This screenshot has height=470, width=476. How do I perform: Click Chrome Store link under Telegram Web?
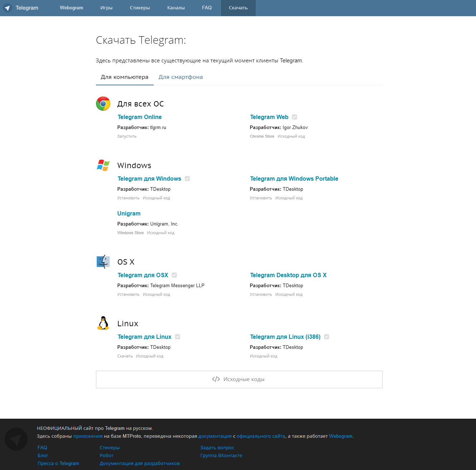pyautogui.click(x=262, y=136)
